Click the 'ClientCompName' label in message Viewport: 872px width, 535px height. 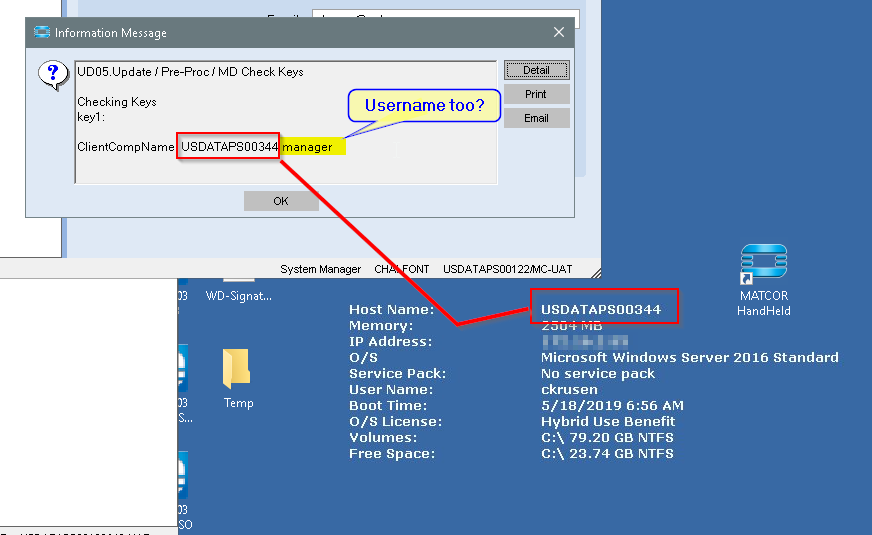126,147
